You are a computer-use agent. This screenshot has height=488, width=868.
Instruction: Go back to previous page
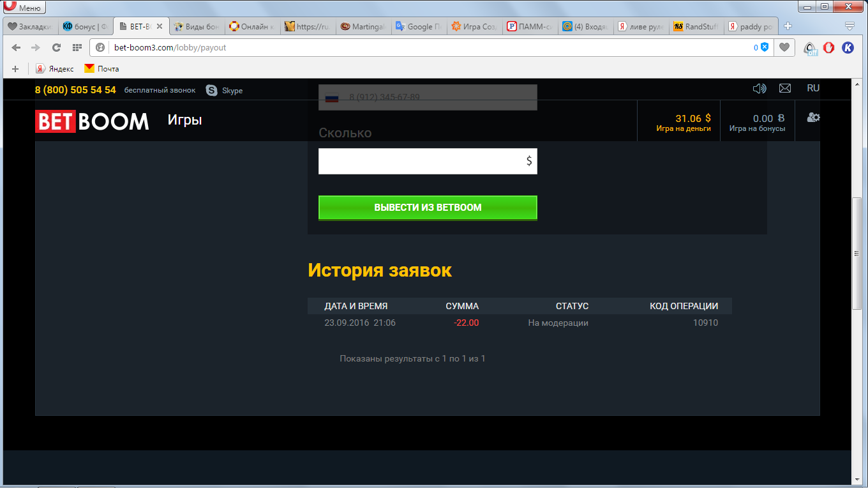point(16,47)
